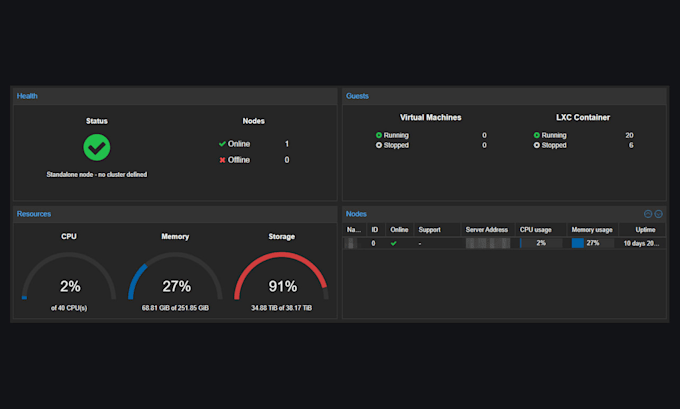This screenshot has width=680, height=409.
Task: Sort nodes by the Online column header
Action: pyautogui.click(x=399, y=230)
